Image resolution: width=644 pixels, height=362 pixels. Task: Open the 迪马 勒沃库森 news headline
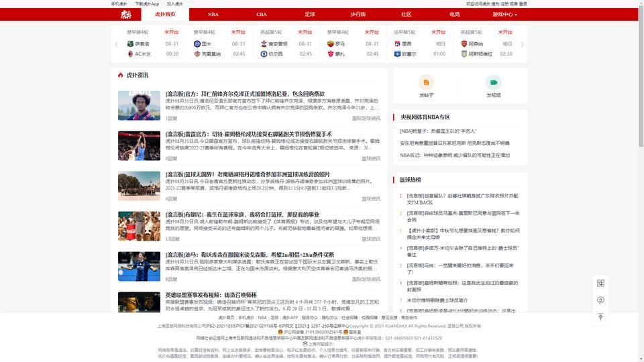pos(250,255)
